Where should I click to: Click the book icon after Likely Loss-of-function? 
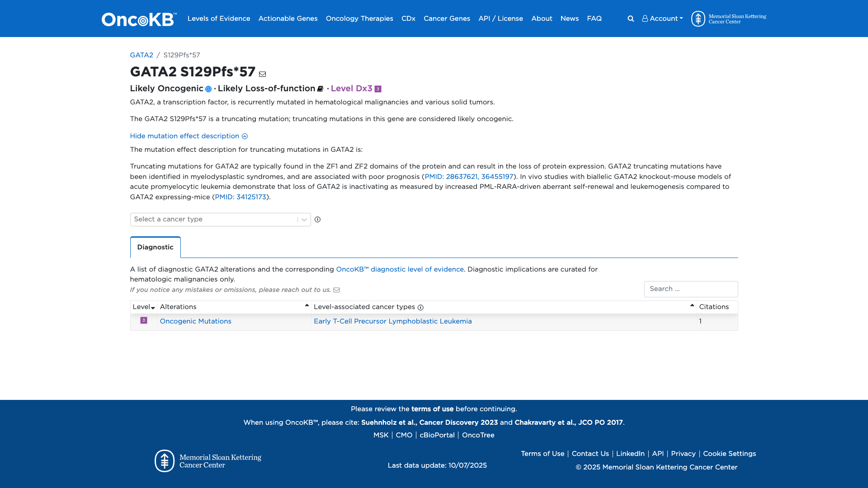pos(320,89)
